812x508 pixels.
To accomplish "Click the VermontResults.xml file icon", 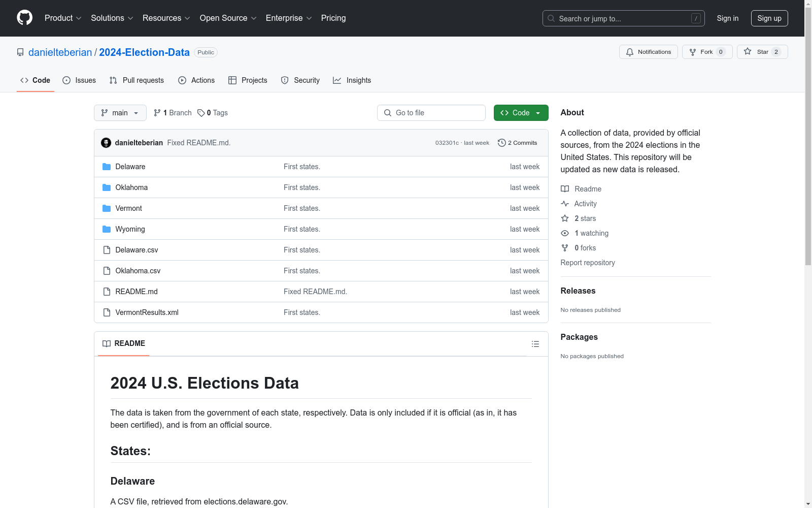I will pyautogui.click(x=107, y=312).
